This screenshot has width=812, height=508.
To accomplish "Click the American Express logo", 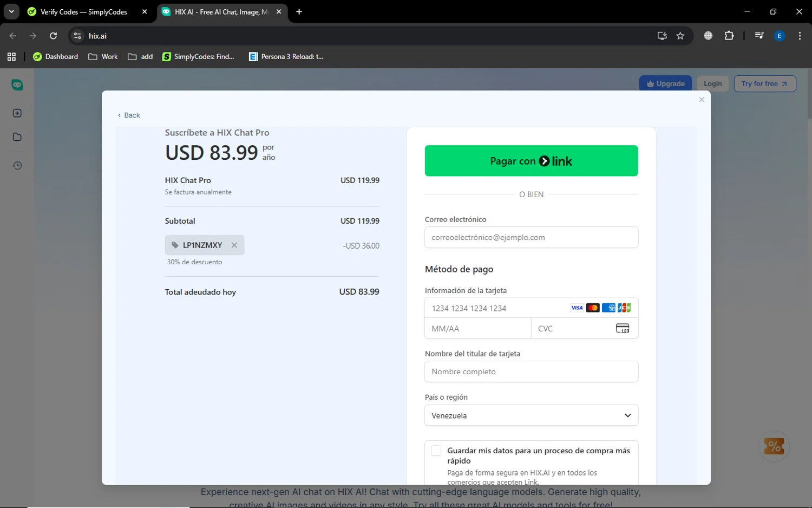I will coord(608,308).
